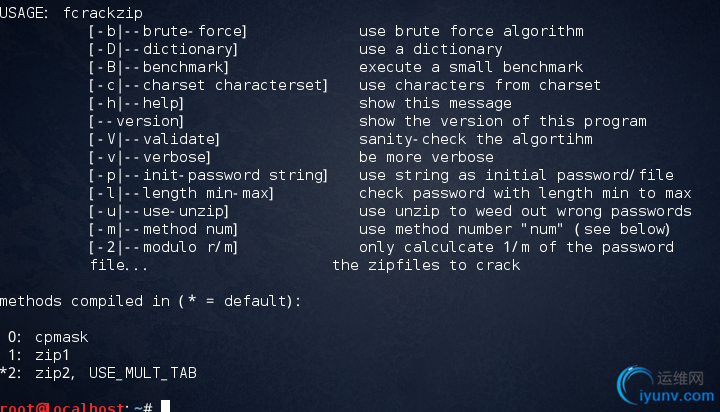Click the --benchmark option text
This screenshot has width=720, height=412.
[x=158, y=67]
